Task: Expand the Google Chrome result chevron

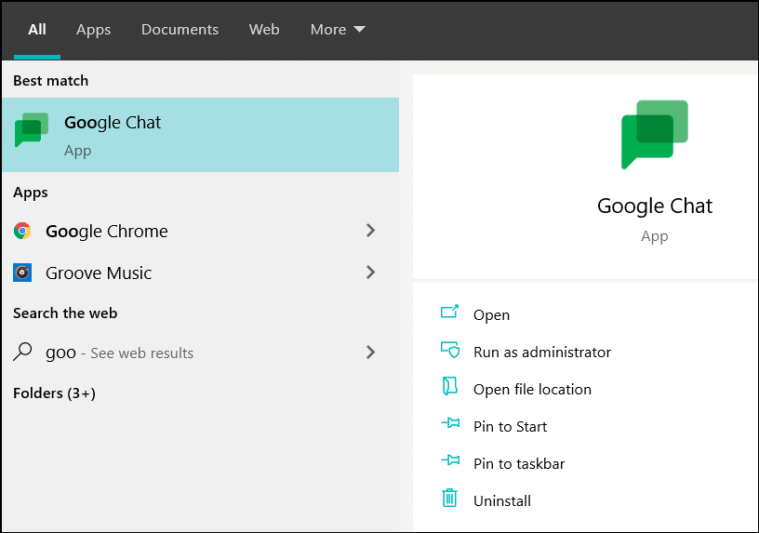Action: [370, 231]
